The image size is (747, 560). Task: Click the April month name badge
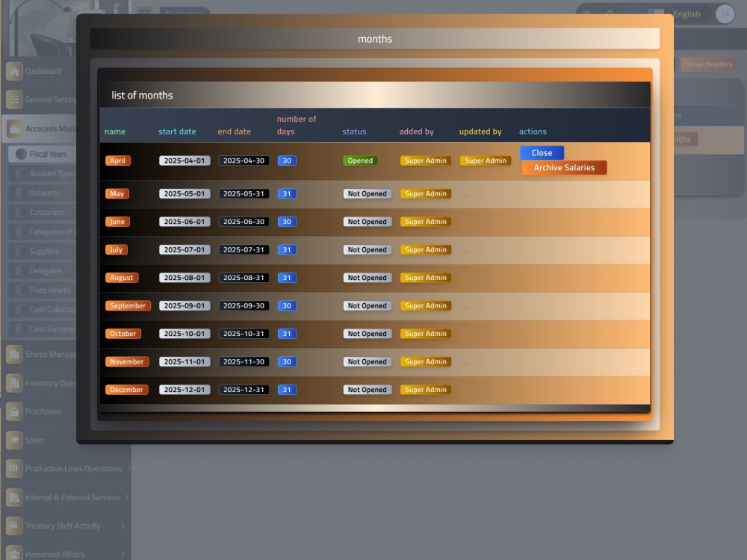118,161
